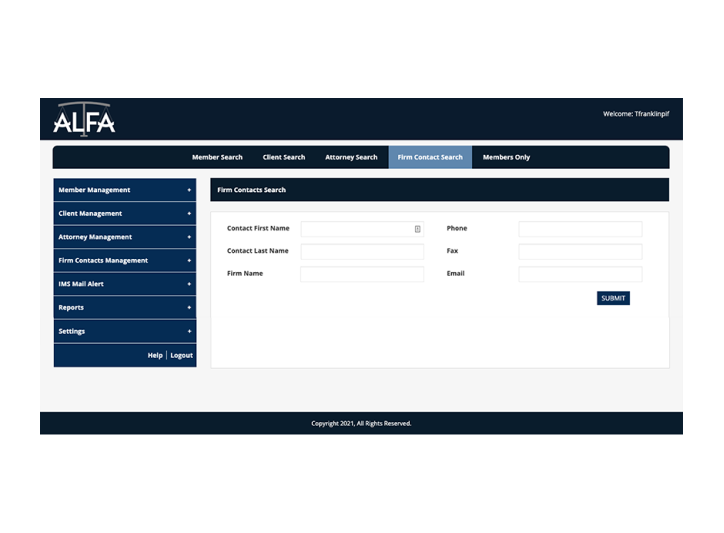
Task: Open the Client Management sidebar menu
Action: pyautogui.click(x=125, y=213)
